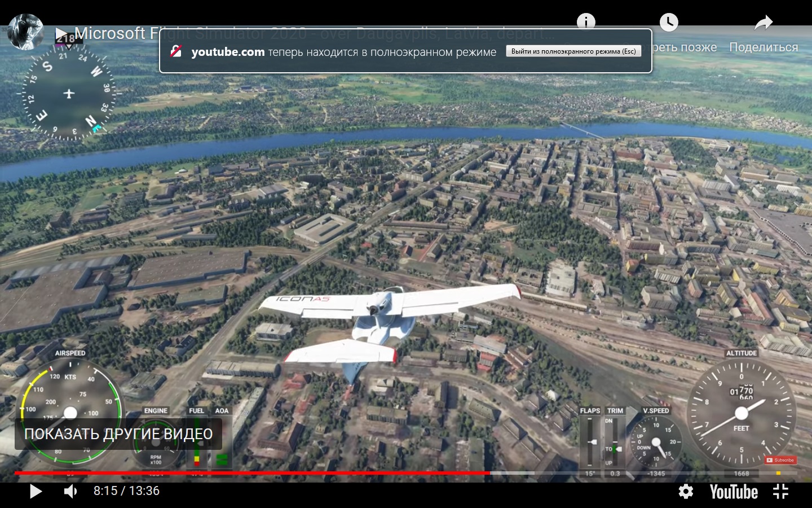Click ПОКАЗАТЬ ДРУГИЕ ВИДЕО button
This screenshot has height=508, width=812.
118,434
